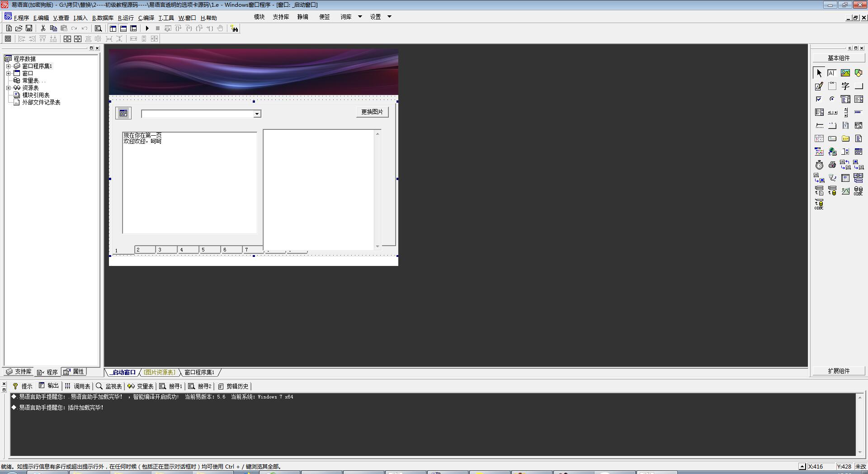Click the Cut scissors icon
868x474 pixels.
point(43,28)
